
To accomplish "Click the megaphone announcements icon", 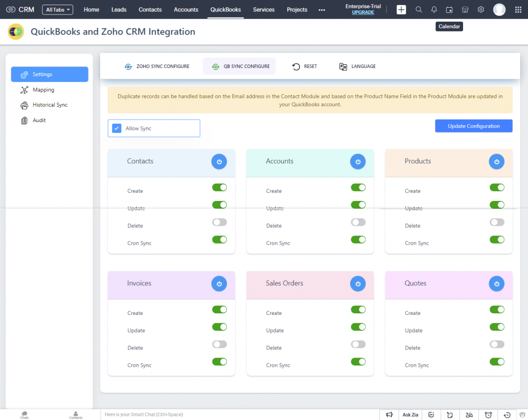I will coord(389,415).
